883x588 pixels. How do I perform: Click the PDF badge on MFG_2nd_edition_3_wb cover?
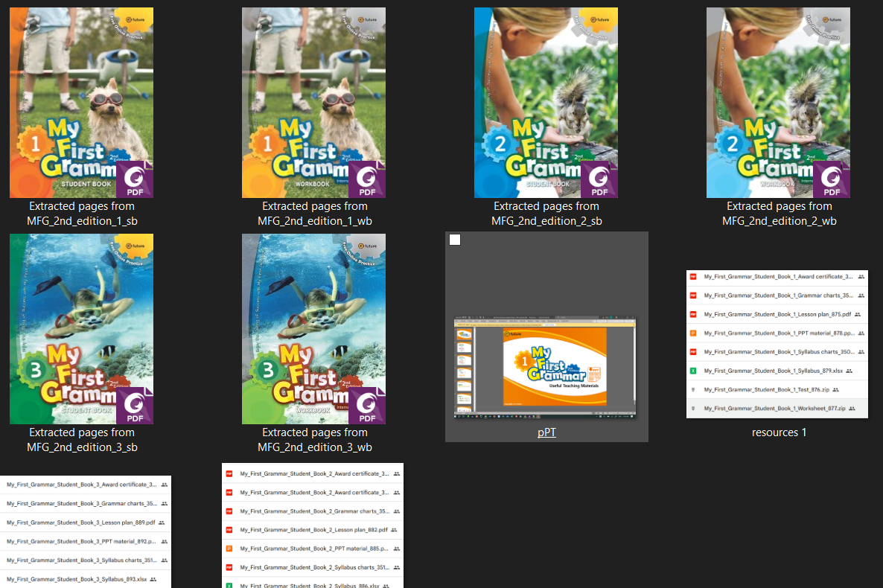(x=369, y=406)
